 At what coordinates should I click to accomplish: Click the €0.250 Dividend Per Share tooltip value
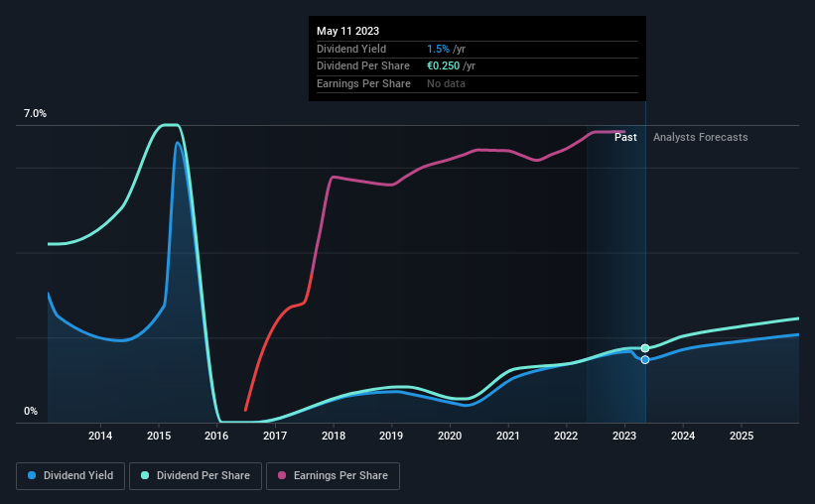tap(444, 66)
